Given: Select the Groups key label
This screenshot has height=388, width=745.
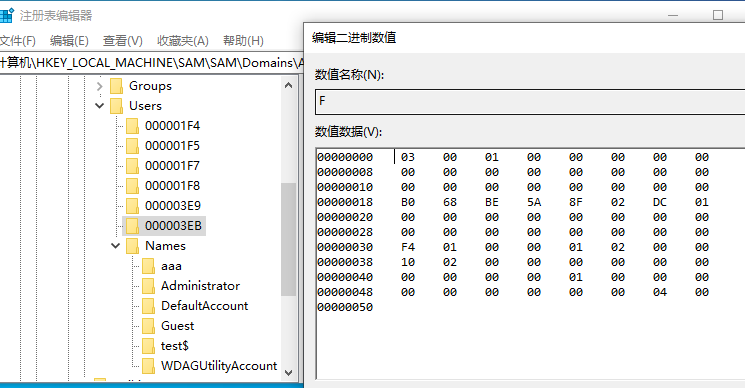Looking at the screenshot, I should point(150,86).
